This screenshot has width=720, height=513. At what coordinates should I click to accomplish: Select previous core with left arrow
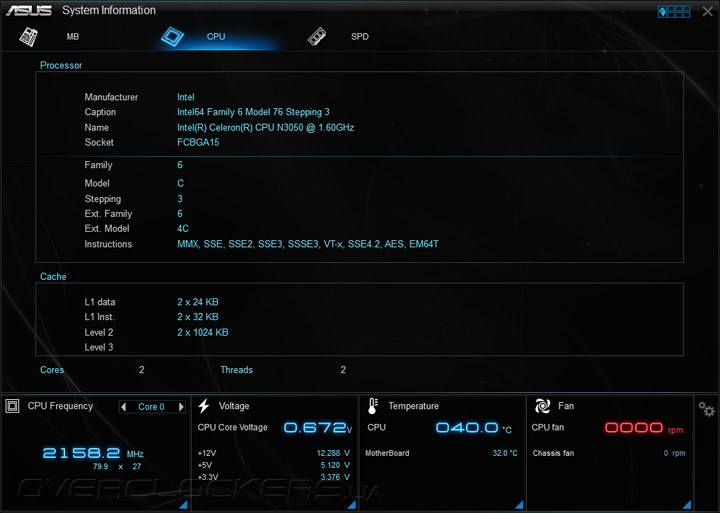123,406
